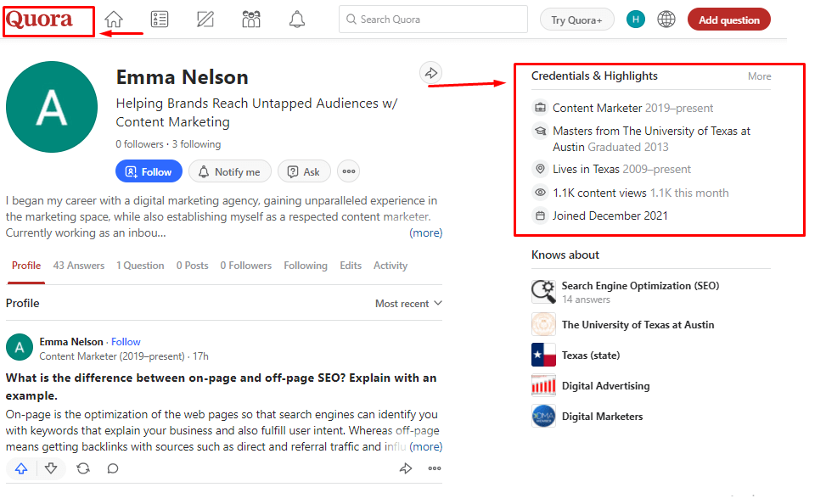Click Joined December 2021 entry
The image size is (826, 504).
(x=610, y=216)
